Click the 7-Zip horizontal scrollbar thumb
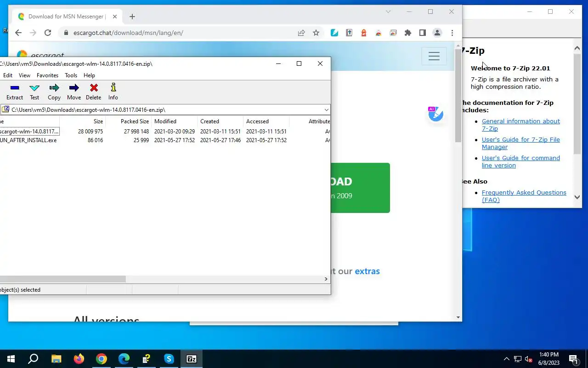This screenshot has width=588, height=368. pyautogui.click(x=62, y=279)
